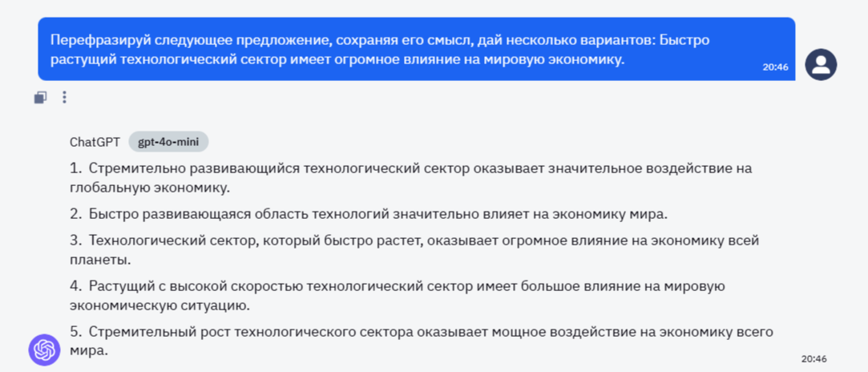Click the copy message icon
The width and height of the screenshot is (868, 372).
(40, 98)
